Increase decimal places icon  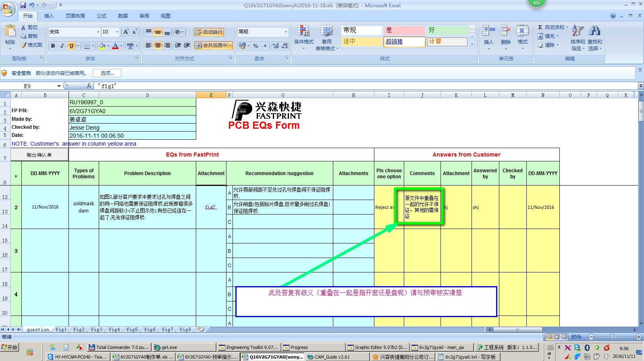pos(275,46)
